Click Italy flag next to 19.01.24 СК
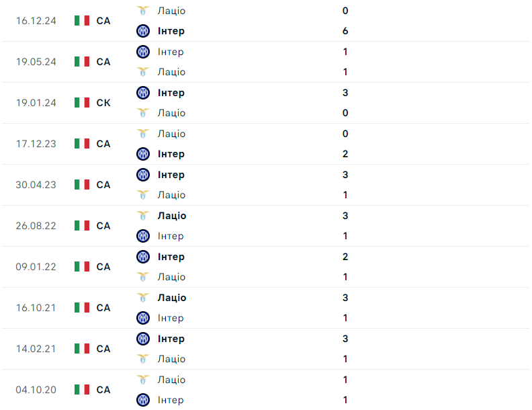The height and width of the screenshot is (410, 532). click(82, 103)
